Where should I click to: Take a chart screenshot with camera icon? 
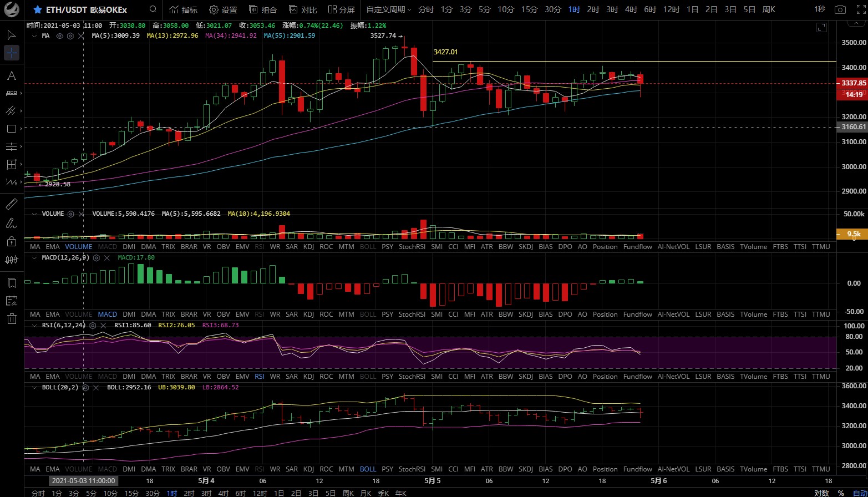click(841, 9)
